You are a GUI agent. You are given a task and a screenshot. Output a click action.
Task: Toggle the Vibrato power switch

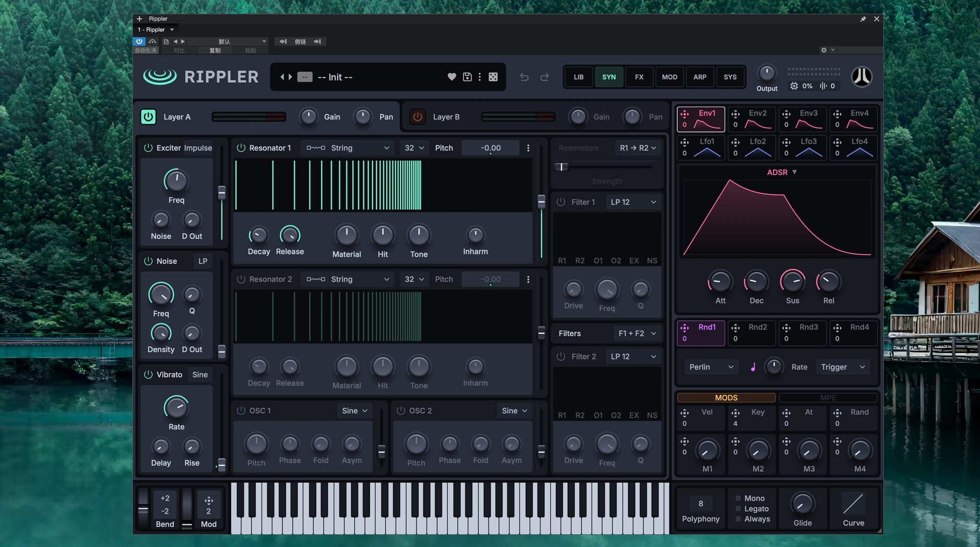pyautogui.click(x=148, y=375)
